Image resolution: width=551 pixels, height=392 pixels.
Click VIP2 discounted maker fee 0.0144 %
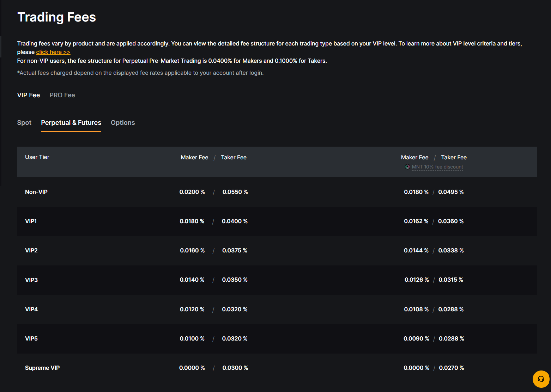pos(416,251)
